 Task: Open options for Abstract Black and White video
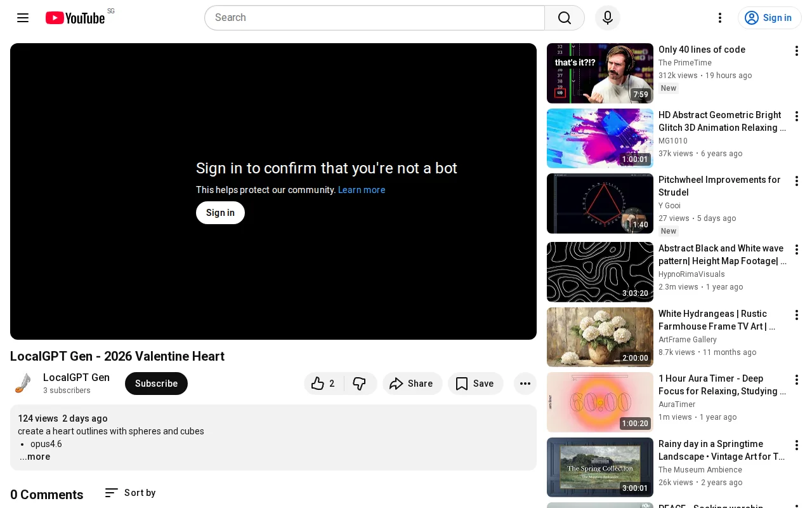[x=797, y=250]
